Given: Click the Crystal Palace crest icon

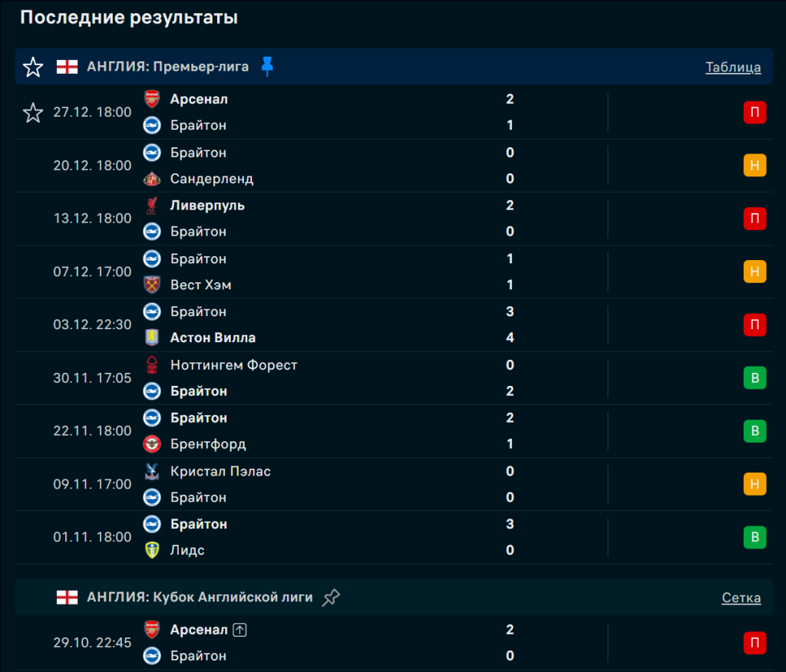Looking at the screenshot, I should pos(152,471).
